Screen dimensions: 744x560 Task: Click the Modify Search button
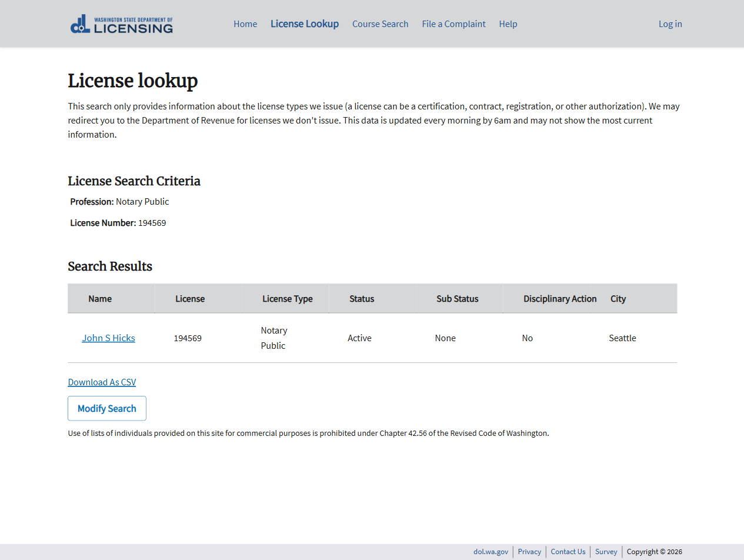point(107,408)
